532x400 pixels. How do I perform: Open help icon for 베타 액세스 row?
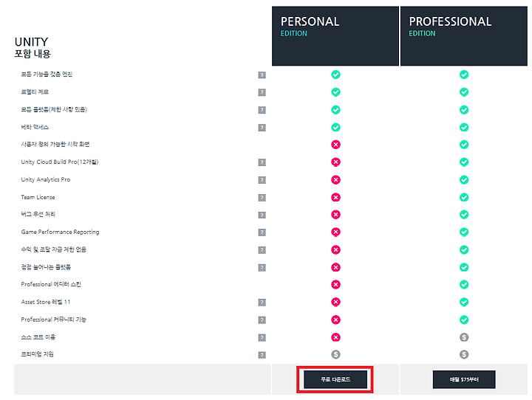click(262, 128)
